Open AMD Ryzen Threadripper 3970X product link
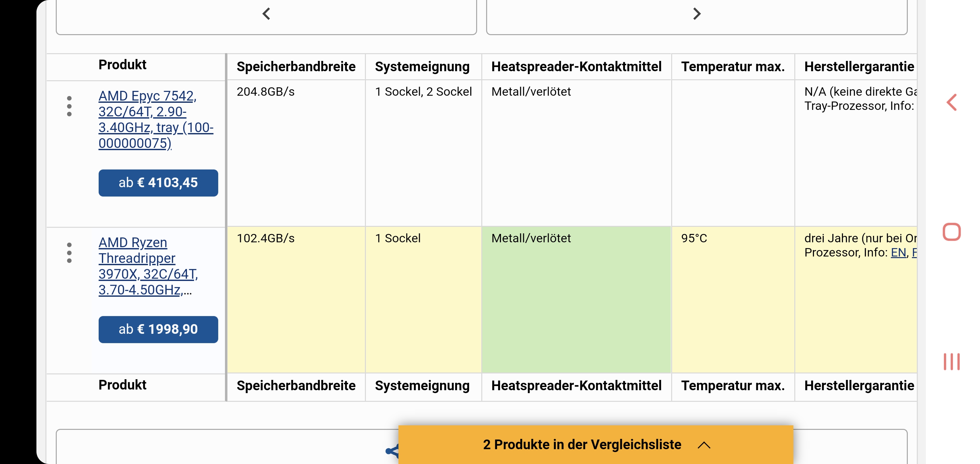 pyautogui.click(x=148, y=266)
